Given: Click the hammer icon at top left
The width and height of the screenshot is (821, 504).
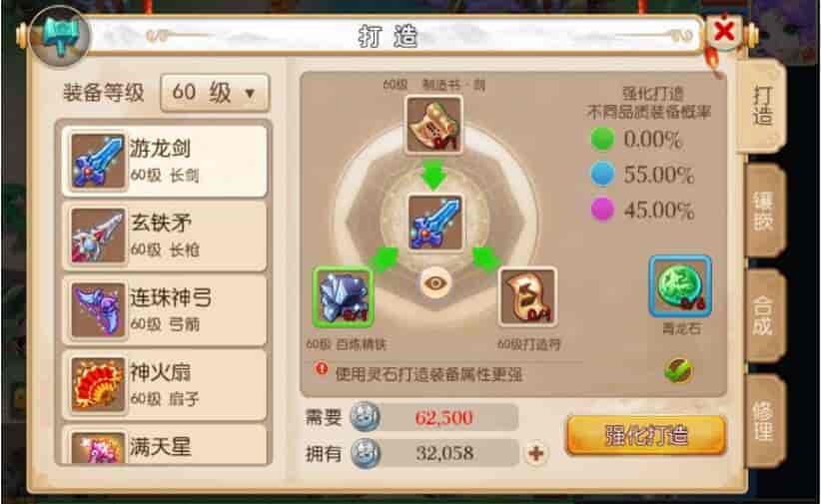Looking at the screenshot, I should click(x=60, y=36).
